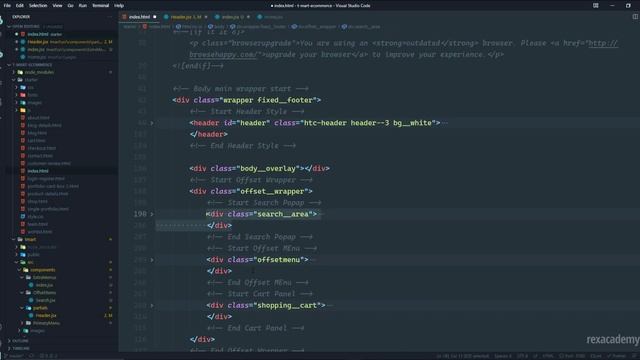Open login-register.html in the file tree

click(46, 179)
